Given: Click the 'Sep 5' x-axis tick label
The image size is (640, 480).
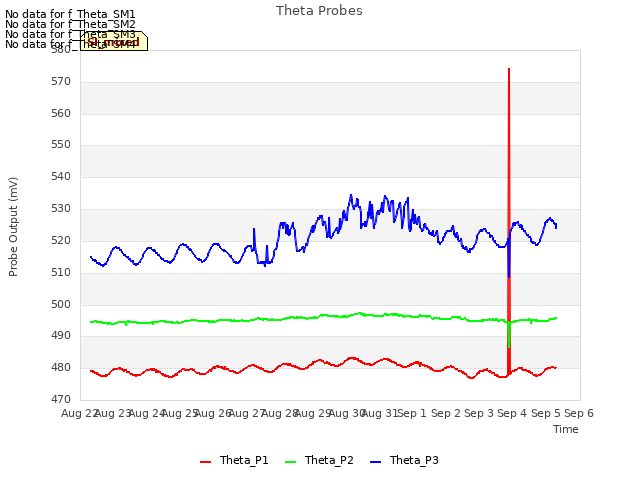Looking at the screenshot, I should pos(546,413).
